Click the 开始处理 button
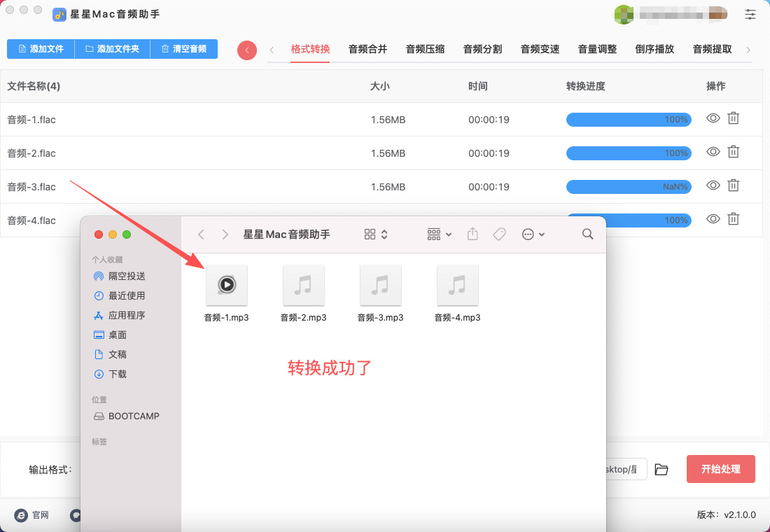The width and height of the screenshot is (770, 532). click(720, 469)
